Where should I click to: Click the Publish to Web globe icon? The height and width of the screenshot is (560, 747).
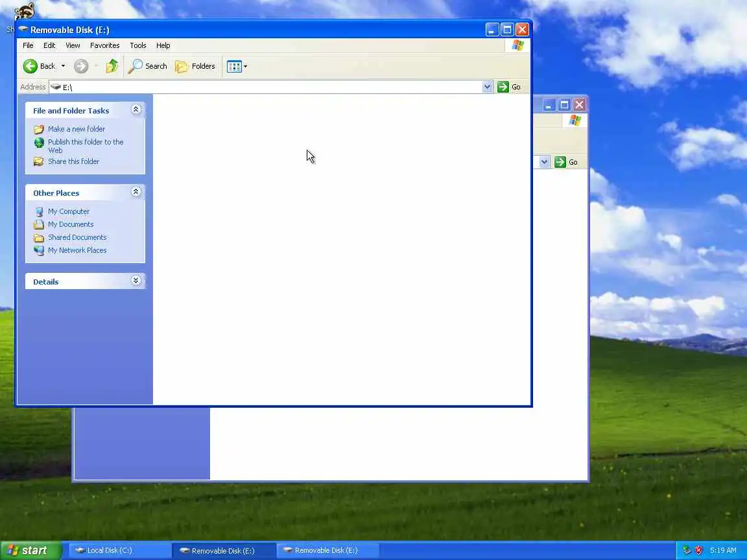point(39,143)
